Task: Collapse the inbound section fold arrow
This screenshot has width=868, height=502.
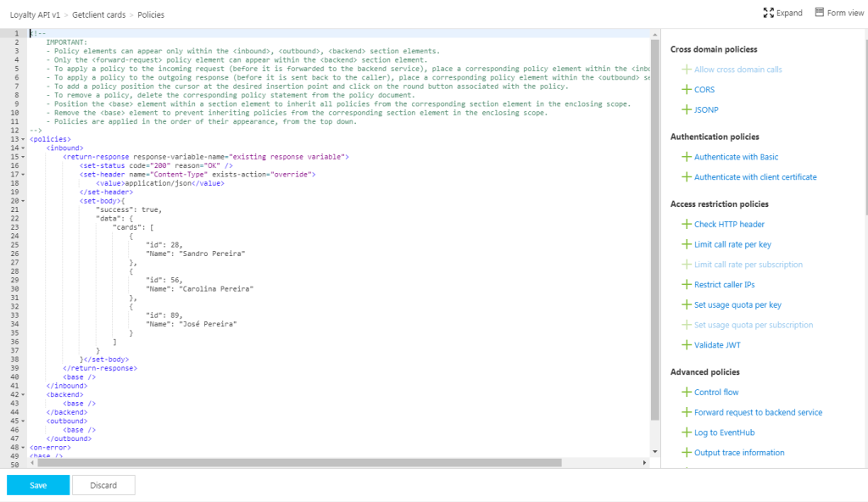Action: [x=22, y=148]
